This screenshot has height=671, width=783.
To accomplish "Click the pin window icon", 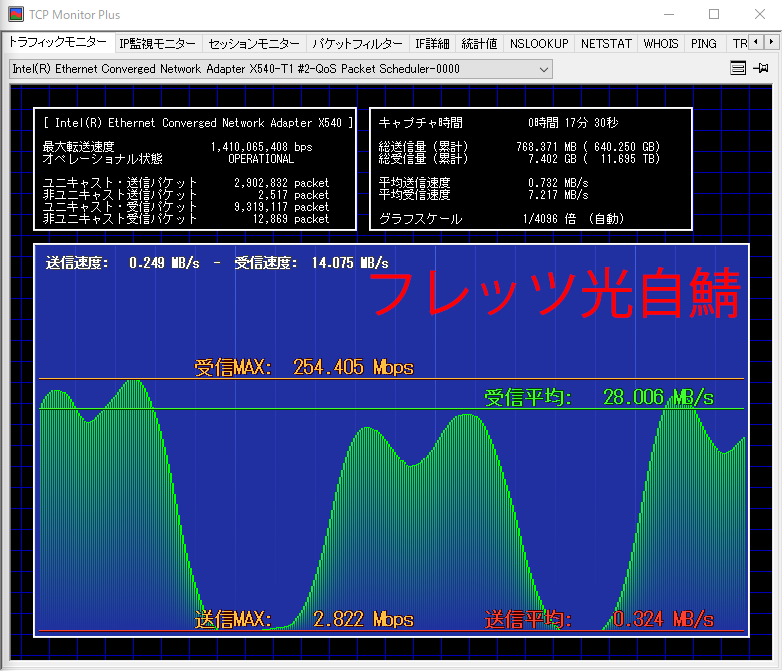I will pyautogui.click(x=761, y=68).
